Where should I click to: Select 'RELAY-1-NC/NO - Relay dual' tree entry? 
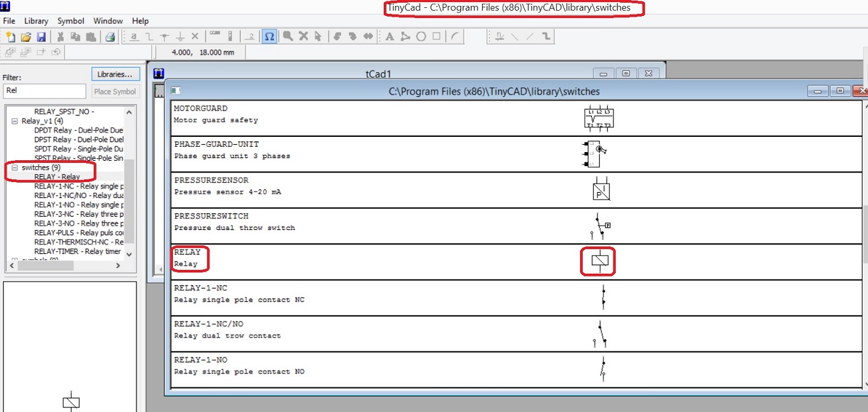(78, 195)
